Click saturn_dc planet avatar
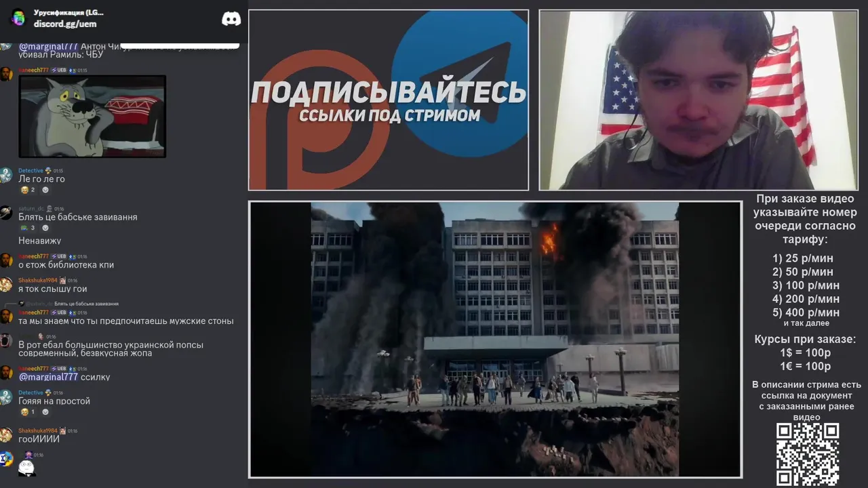868x488 pixels. [6, 213]
